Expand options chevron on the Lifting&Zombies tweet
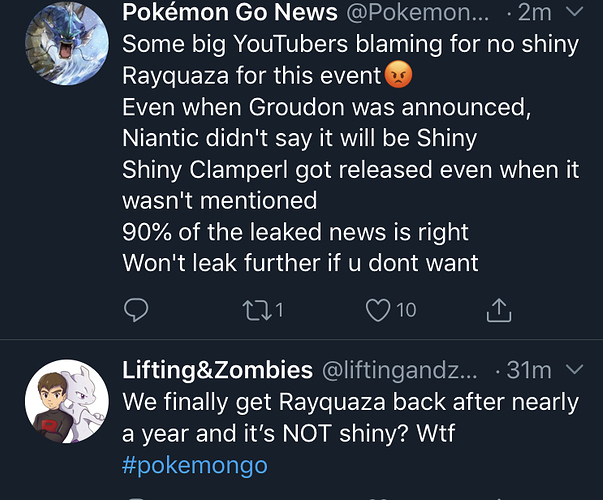Viewport: 603px width, 500px height. point(573,370)
